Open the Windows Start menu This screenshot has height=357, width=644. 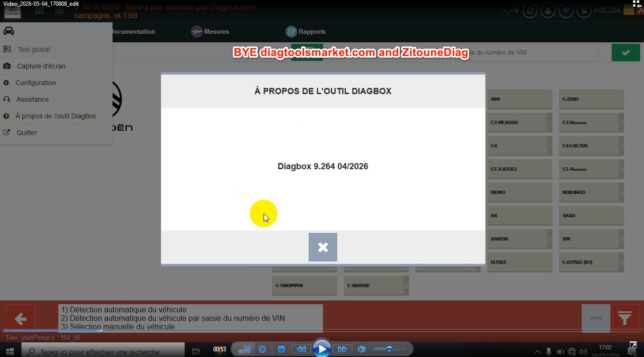[x=10, y=352]
